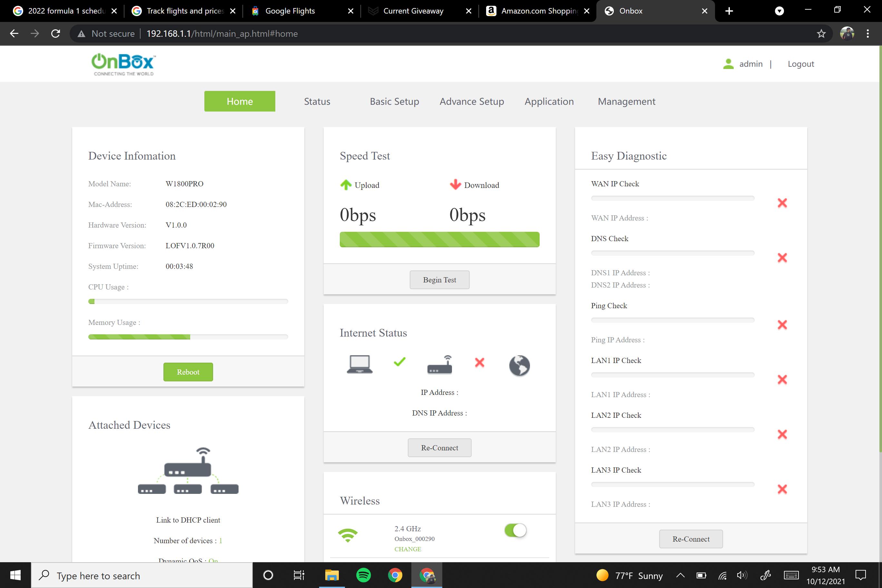
Task: Click the Reboot button
Action: (x=188, y=372)
